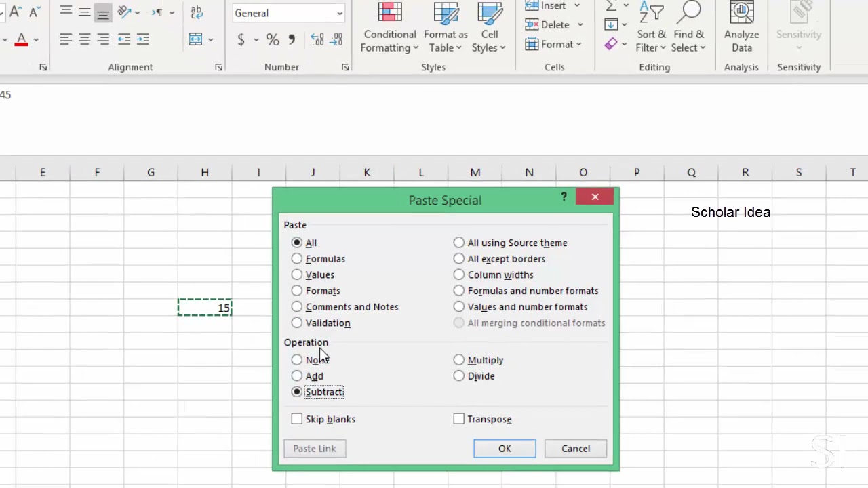Open the accounting format dropdown arrow
The width and height of the screenshot is (868, 488).
click(256, 39)
